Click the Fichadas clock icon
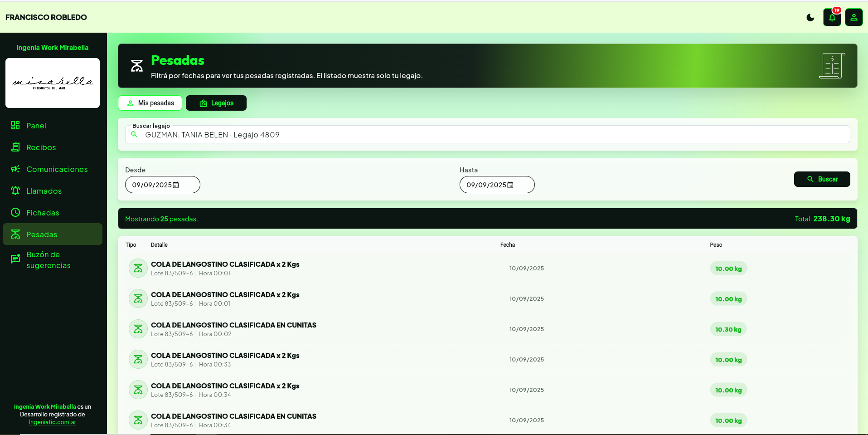868x435 pixels. [15, 212]
